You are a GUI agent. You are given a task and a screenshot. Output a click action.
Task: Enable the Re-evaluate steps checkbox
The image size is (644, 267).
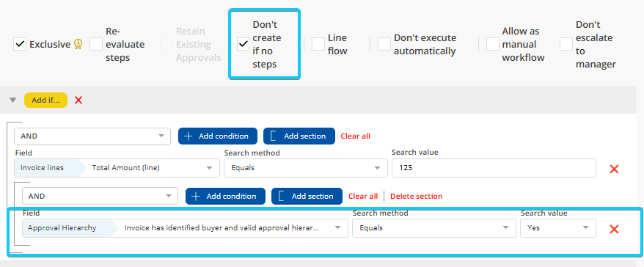click(96, 44)
